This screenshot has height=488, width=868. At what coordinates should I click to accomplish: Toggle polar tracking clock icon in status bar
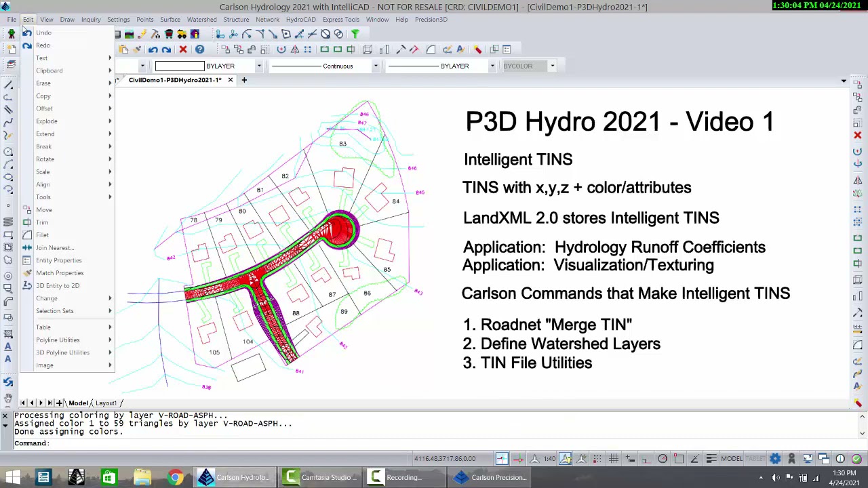point(663,459)
